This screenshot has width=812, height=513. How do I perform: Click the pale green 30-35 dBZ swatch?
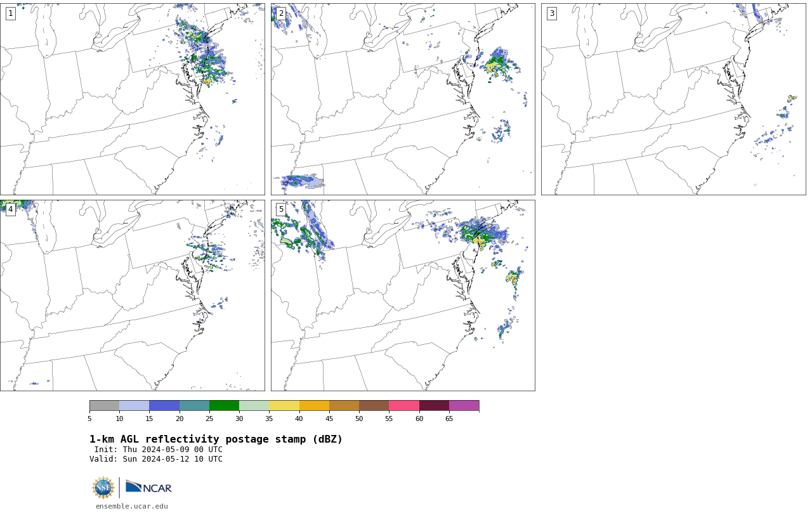pos(254,406)
